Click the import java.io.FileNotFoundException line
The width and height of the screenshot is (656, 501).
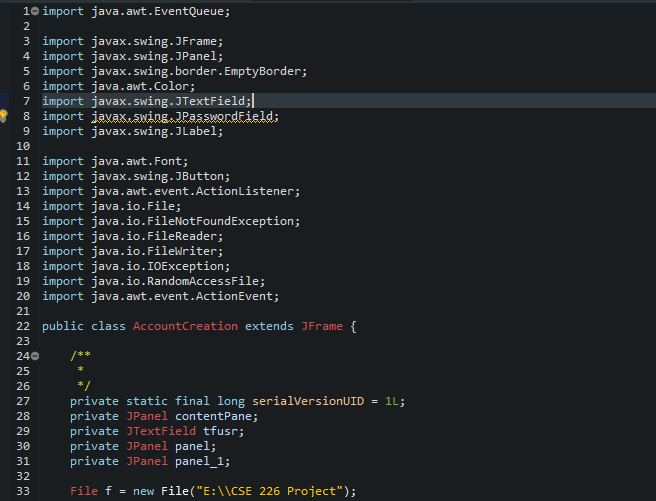(171, 221)
